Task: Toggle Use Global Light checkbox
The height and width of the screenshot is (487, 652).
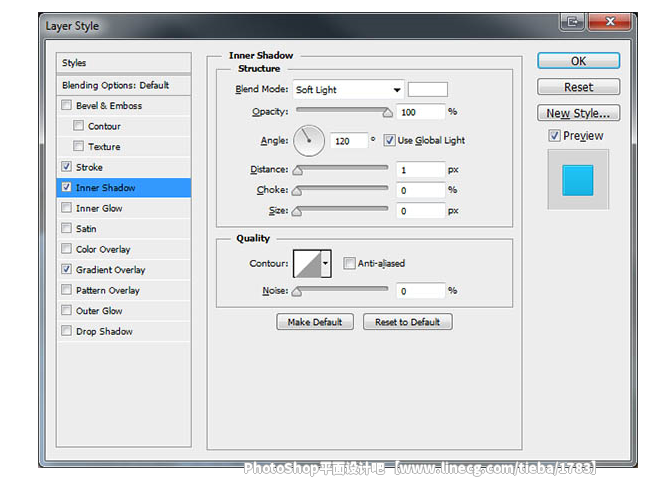Action: [x=389, y=140]
